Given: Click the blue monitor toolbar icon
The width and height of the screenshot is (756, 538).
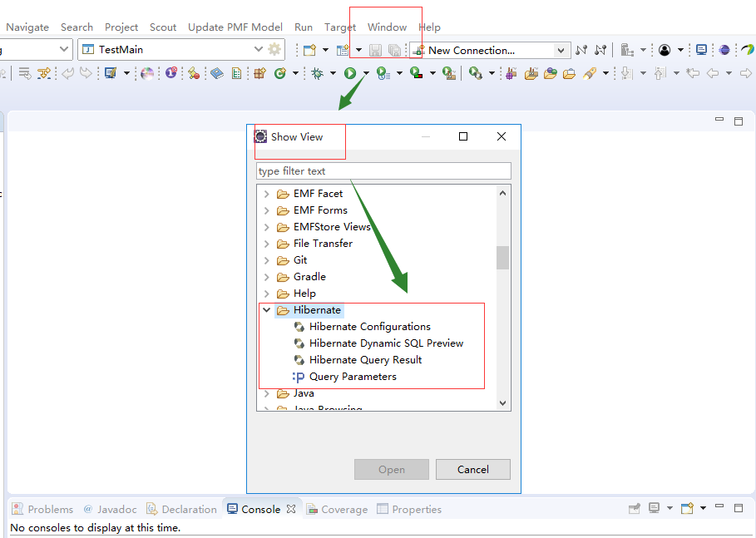Looking at the screenshot, I should (701, 50).
